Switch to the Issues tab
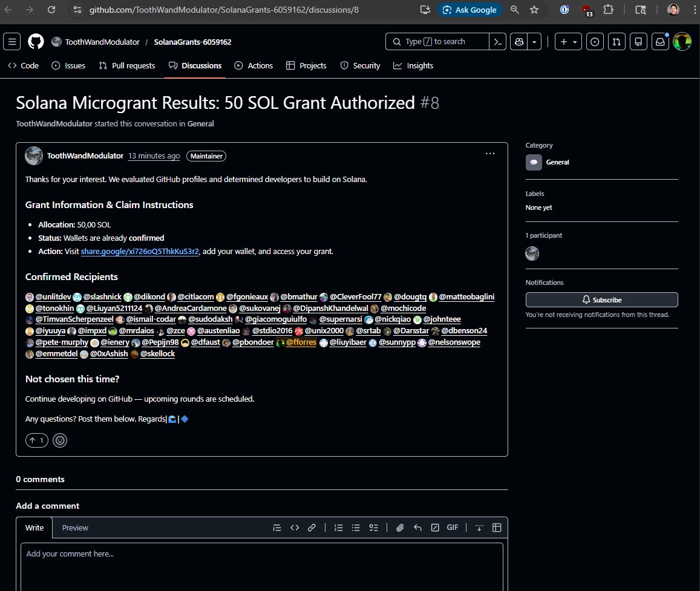This screenshot has width=700, height=591. click(69, 65)
